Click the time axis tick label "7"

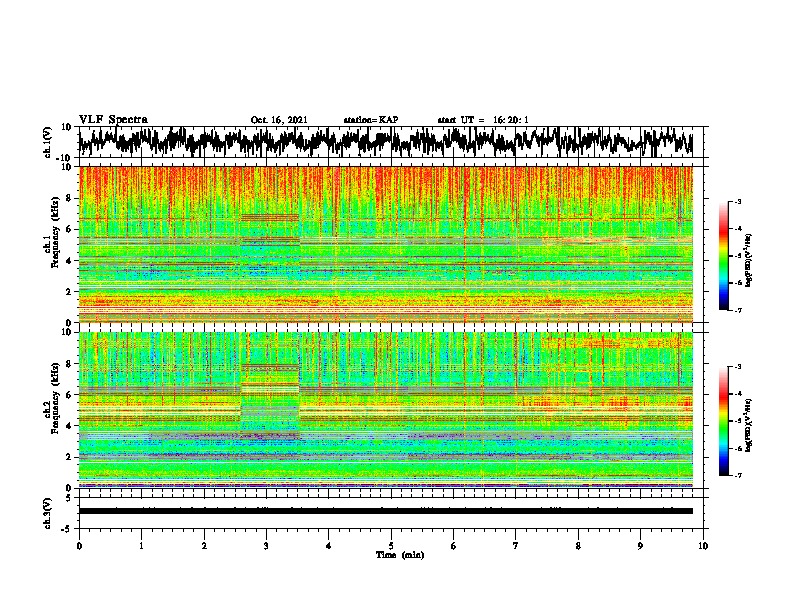pyautogui.click(x=516, y=546)
